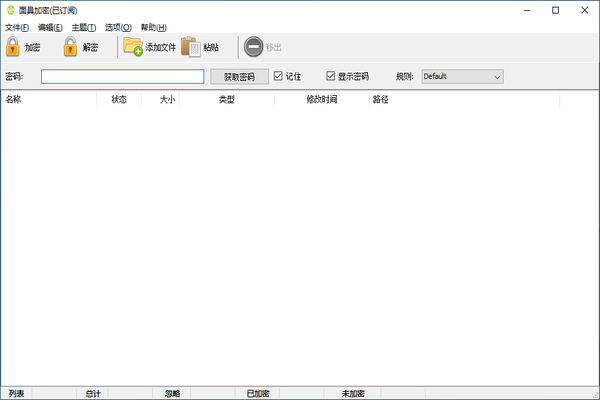Toggle the 记住 remember checkbox
This screenshot has height=400, width=600.
[x=278, y=76]
